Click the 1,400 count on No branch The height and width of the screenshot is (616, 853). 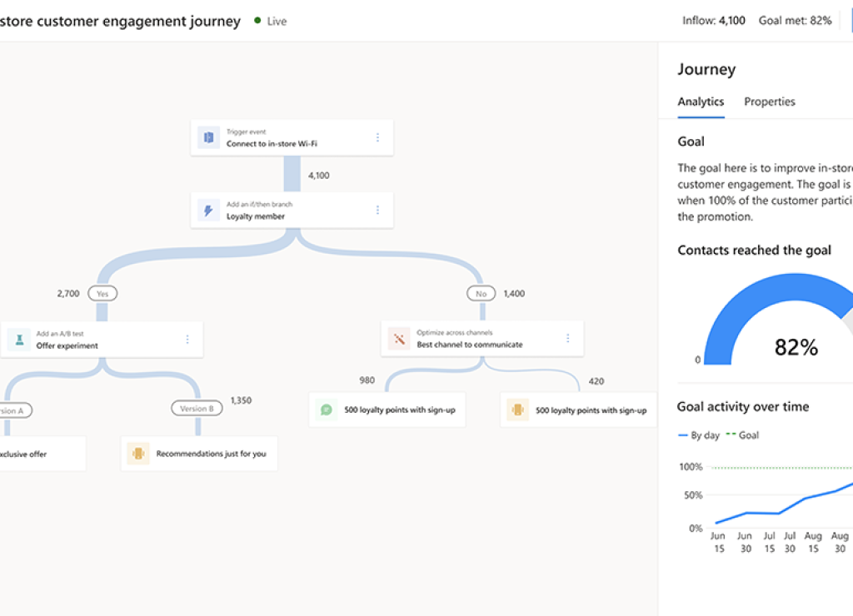(x=514, y=294)
